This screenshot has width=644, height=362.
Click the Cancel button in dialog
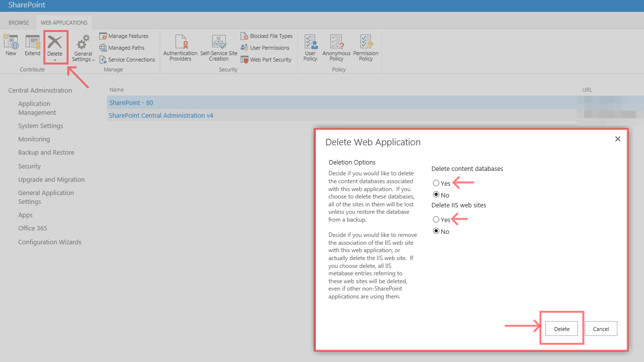(601, 329)
